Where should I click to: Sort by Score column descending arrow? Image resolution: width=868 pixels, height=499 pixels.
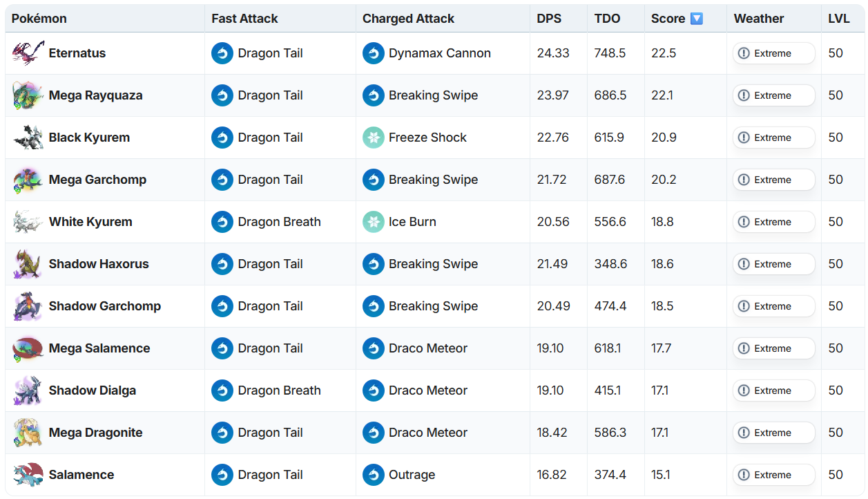tap(697, 19)
